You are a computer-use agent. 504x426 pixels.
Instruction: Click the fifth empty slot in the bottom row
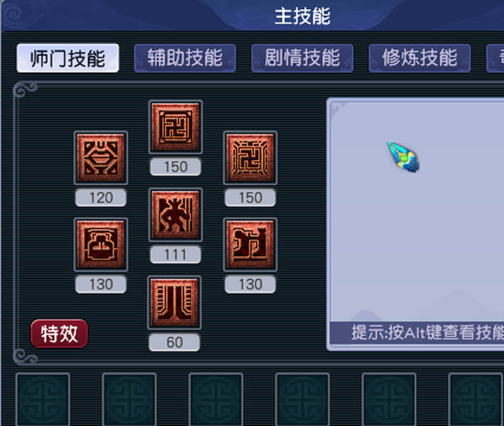point(389,400)
